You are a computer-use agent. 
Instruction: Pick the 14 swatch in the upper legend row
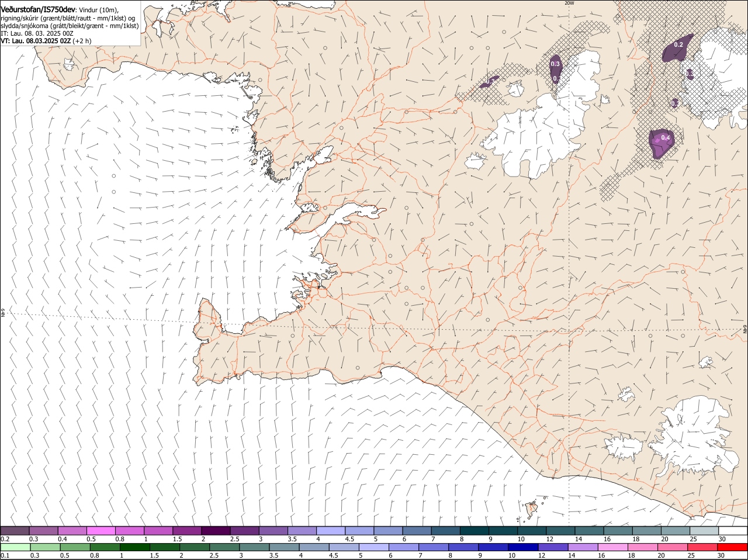pos(589,530)
